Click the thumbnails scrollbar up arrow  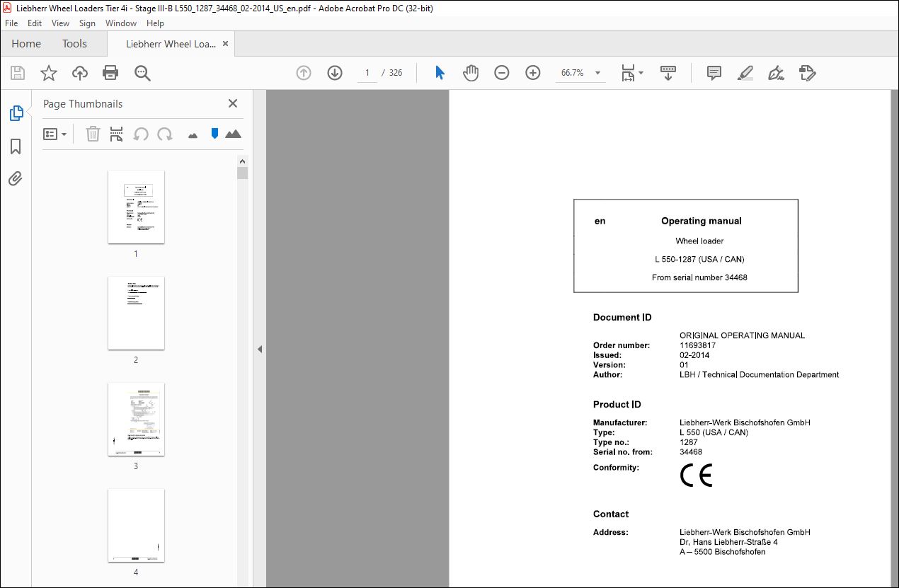(x=243, y=161)
